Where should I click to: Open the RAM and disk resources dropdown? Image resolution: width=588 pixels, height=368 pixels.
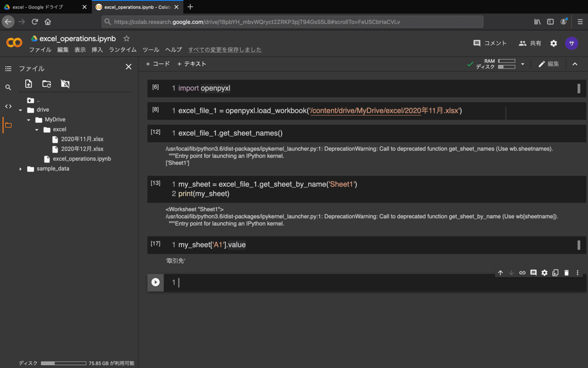click(x=522, y=64)
